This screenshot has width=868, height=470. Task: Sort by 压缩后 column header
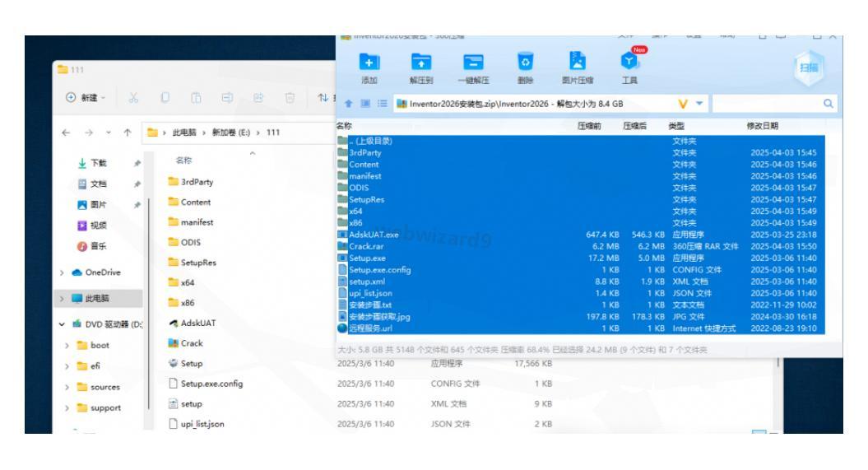click(x=634, y=126)
